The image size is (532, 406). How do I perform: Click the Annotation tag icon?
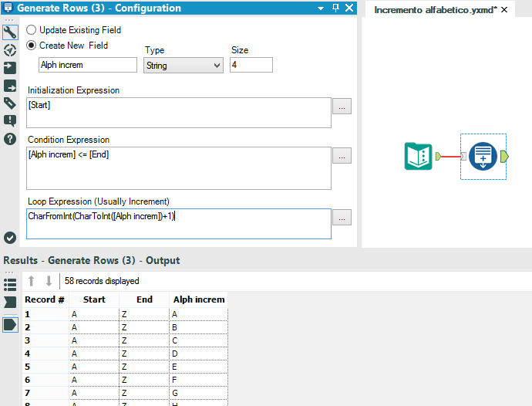(10, 103)
